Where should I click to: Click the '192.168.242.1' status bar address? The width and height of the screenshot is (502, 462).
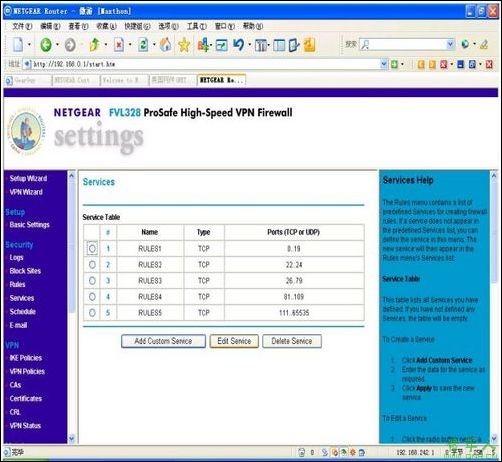click(415, 452)
